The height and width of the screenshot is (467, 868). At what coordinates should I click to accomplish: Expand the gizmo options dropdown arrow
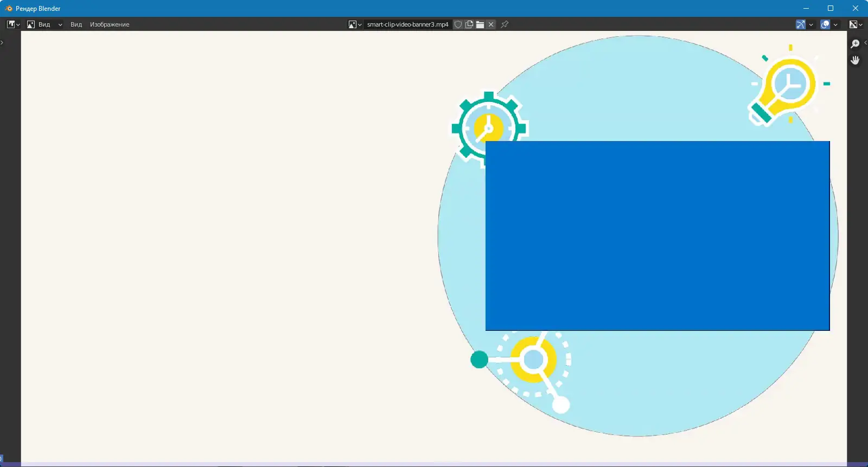click(x=811, y=24)
